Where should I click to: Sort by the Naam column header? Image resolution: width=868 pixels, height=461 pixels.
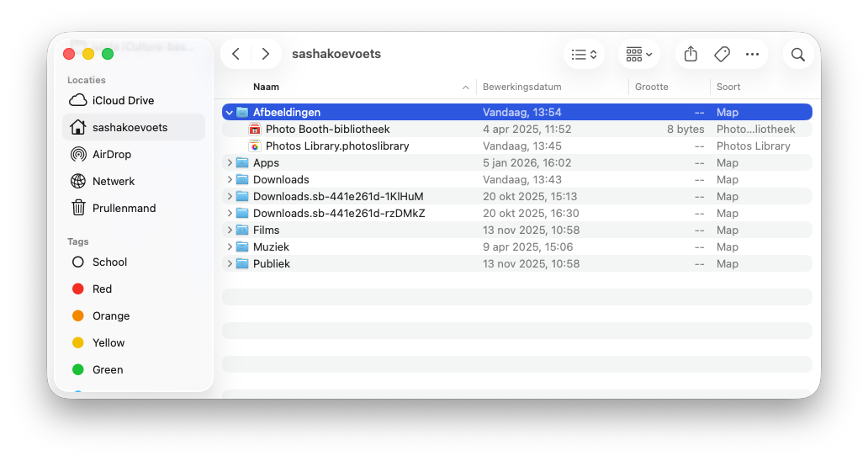pos(266,87)
